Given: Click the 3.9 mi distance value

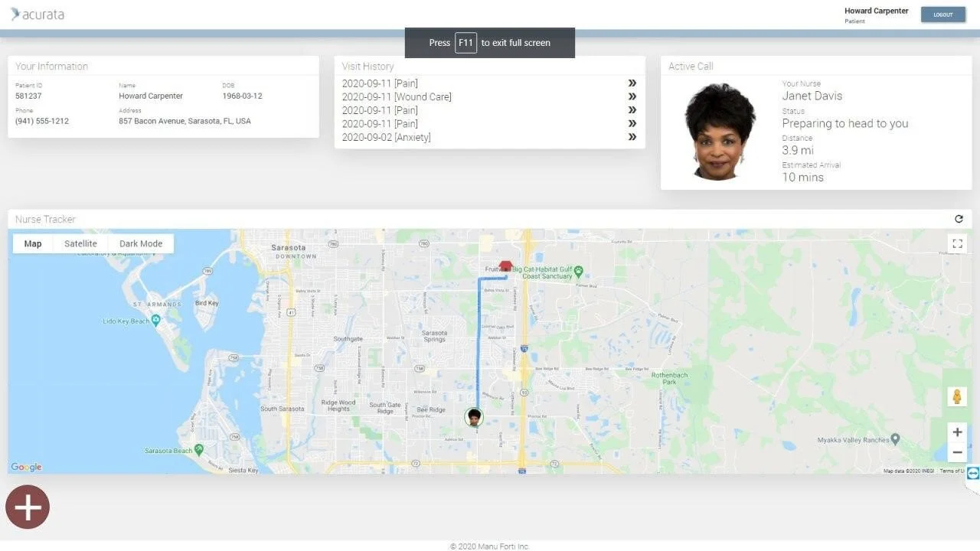Looking at the screenshot, I should (x=797, y=150).
